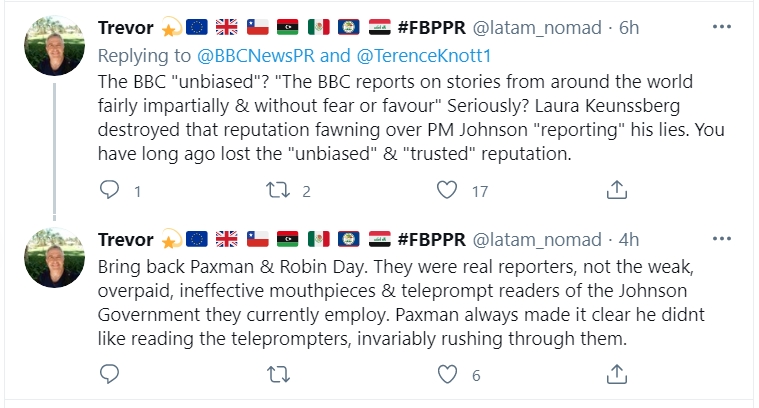Image resolution: width=759 pixels, height=408 pixels.
Task: Click Trevor display name on first tweet
Action: tap(126, 27)
